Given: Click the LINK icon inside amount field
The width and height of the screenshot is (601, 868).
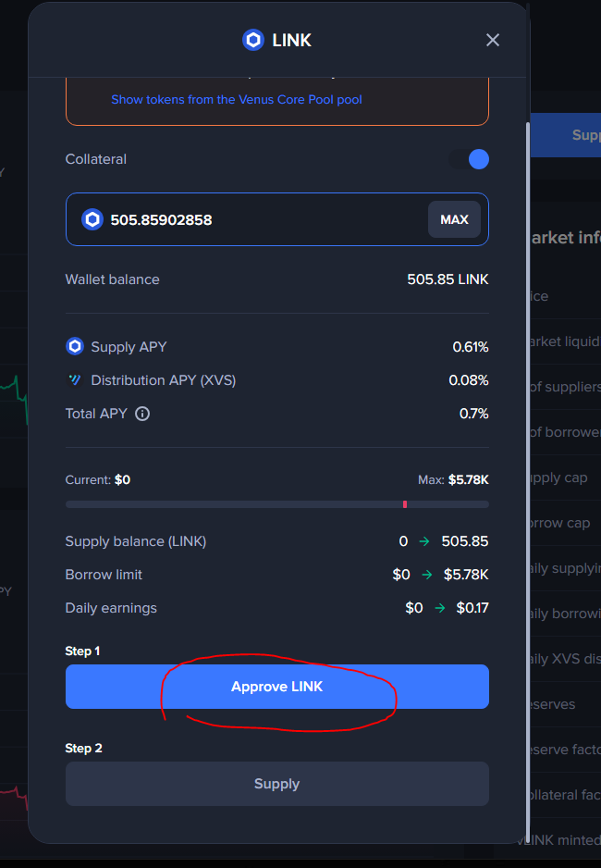Looking at the screenshot, I should click(x=92, y=219).
